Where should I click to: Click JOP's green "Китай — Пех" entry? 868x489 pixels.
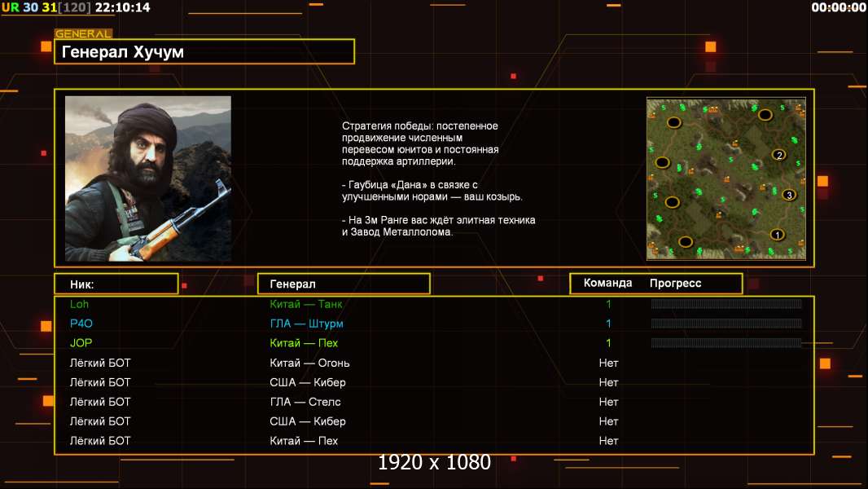pos(304,343)
